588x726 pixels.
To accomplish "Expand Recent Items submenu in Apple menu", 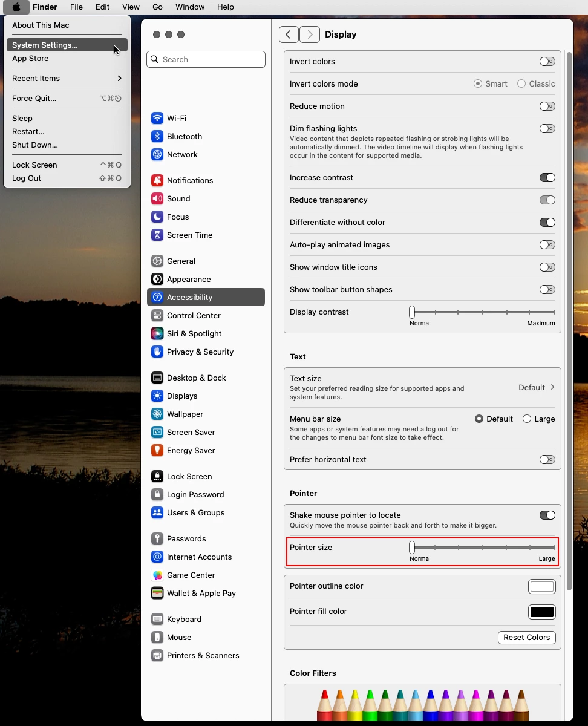I will point(67,78).
